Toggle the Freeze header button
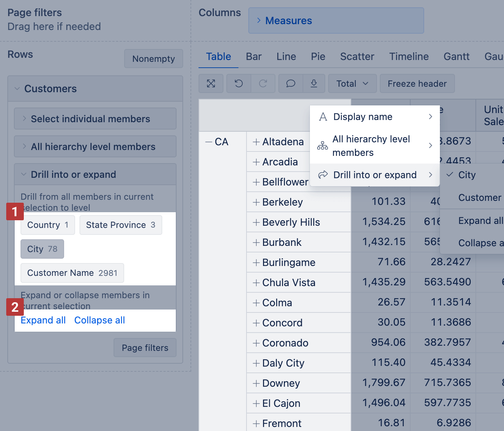Viewport: 504px width, 431px height. point(417,84)
